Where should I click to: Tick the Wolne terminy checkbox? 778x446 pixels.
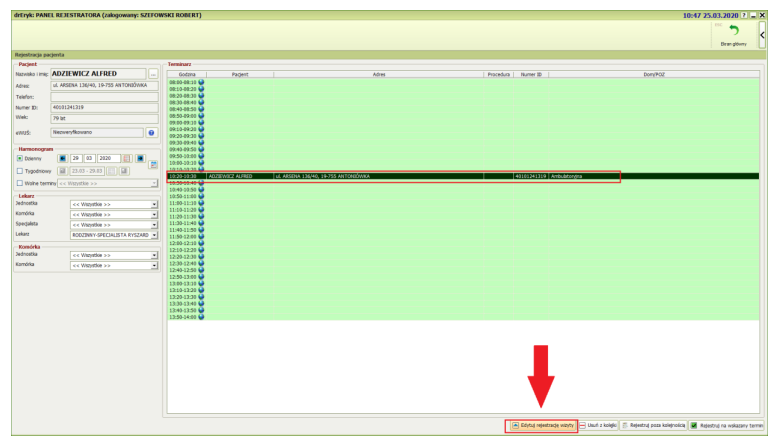20,184
